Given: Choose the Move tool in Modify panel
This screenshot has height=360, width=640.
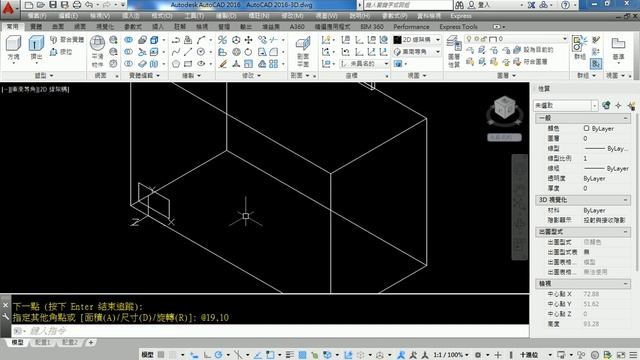Looking at the screenshot, I should pyautogui.click(x=248, y=40).
